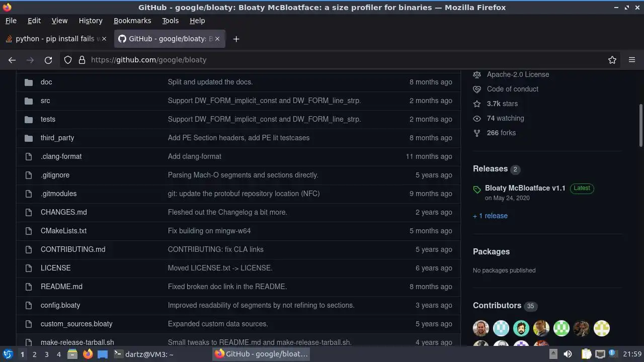Open the custom_sources.bloaty file link
644x362 pixels.
tap(76, 324)
